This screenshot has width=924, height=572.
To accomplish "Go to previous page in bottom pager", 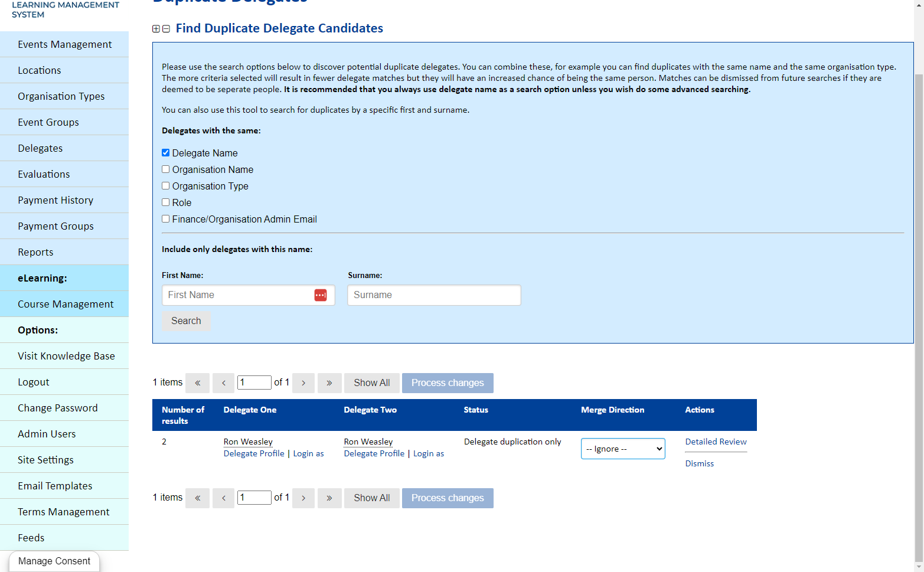I will 224,498.
